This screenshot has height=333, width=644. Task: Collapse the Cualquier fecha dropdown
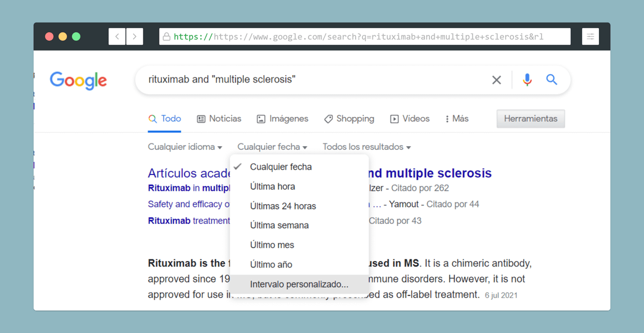pyautogui.click(x=272, y=147)
